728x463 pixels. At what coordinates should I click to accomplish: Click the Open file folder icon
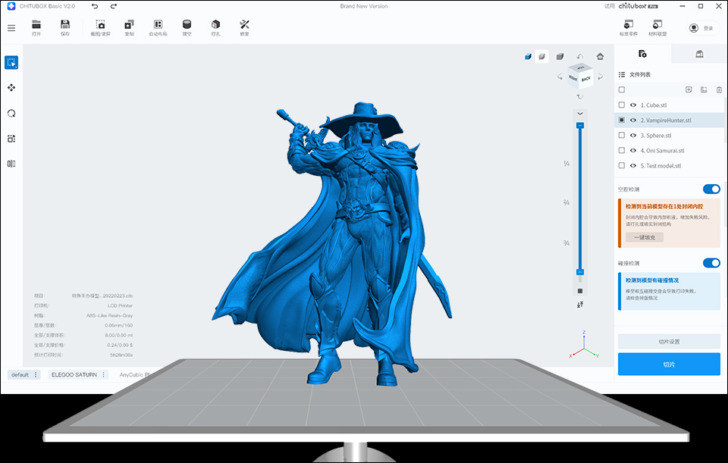[x=36, y=25]
